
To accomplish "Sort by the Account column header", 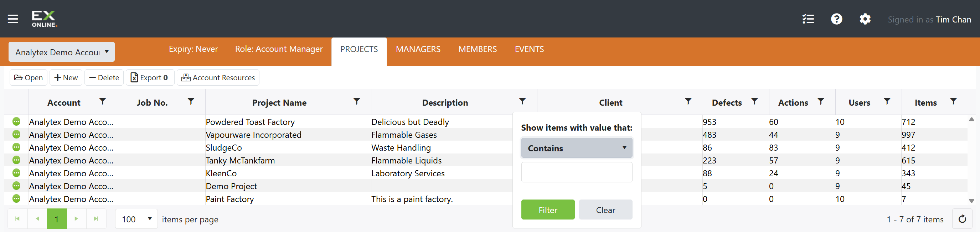I will [x=64, y=102].
